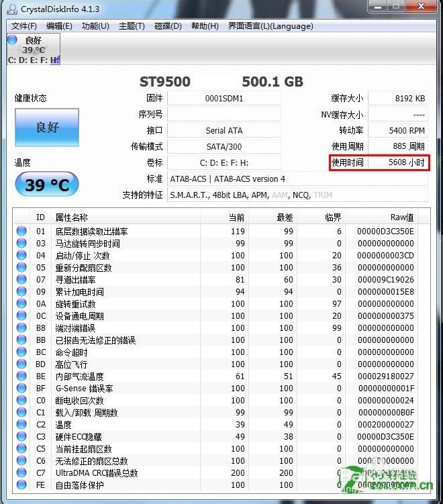Select the G-Sense 错误率 attribute name
The width and height of the screenshot is (443, 504).
[84, 389]
